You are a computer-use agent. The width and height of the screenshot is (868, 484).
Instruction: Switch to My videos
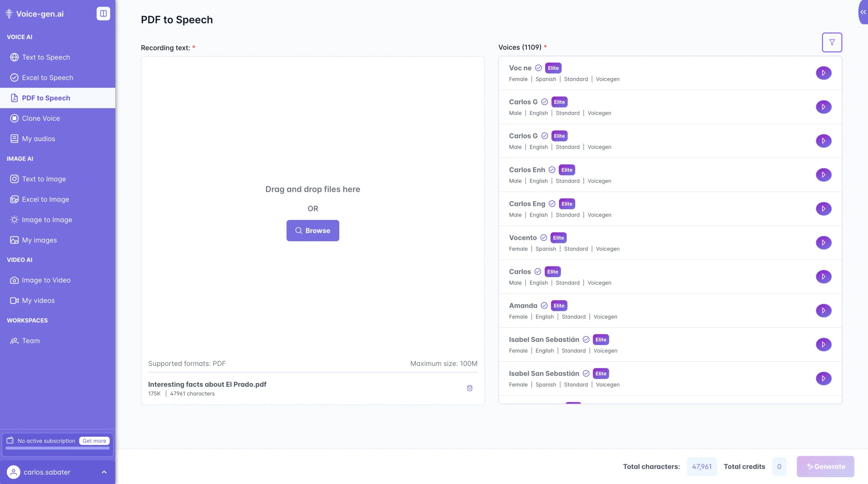[x=38, y=300]
